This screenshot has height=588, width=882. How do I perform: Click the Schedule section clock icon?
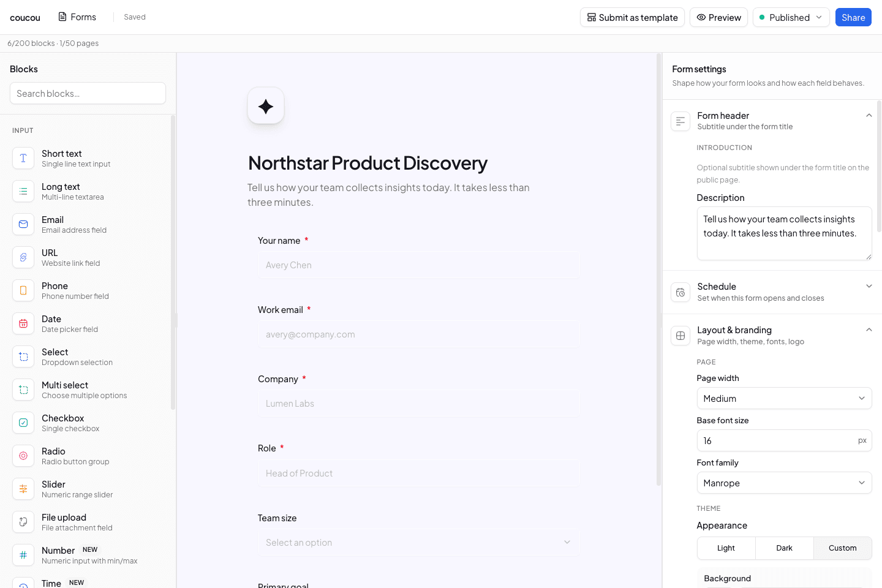tap(680, 292)
